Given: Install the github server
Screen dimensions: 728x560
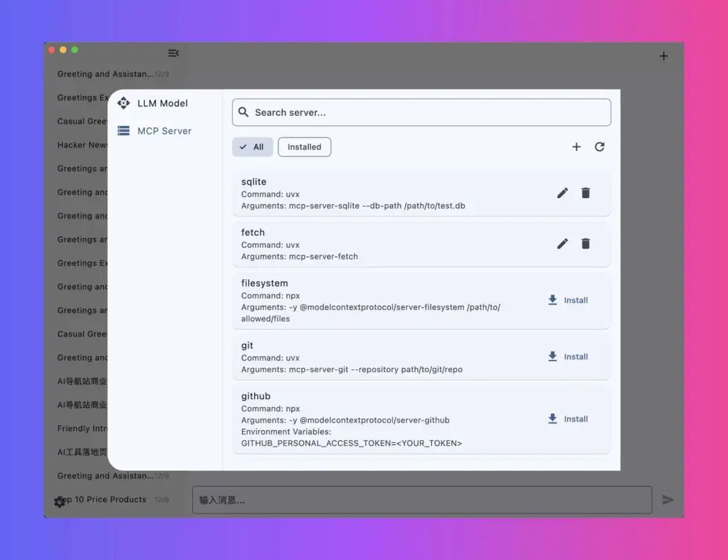Looking at the screenshot, I should 568,419.
